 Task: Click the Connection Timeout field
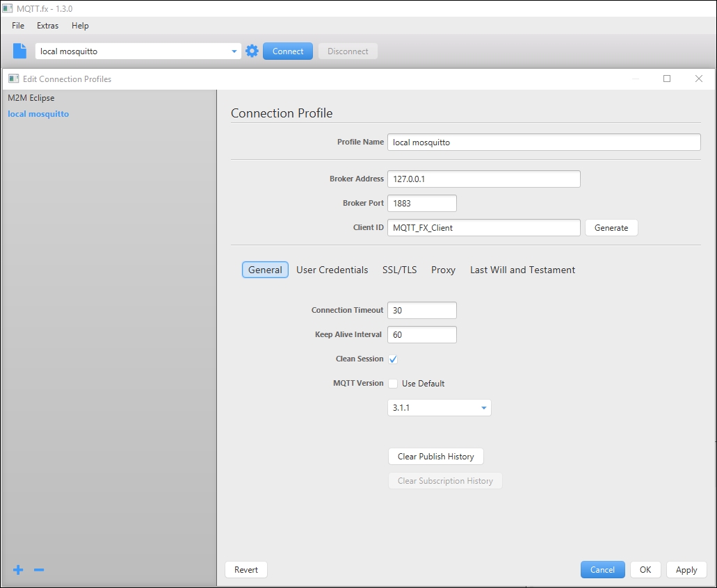pos(422,310)
